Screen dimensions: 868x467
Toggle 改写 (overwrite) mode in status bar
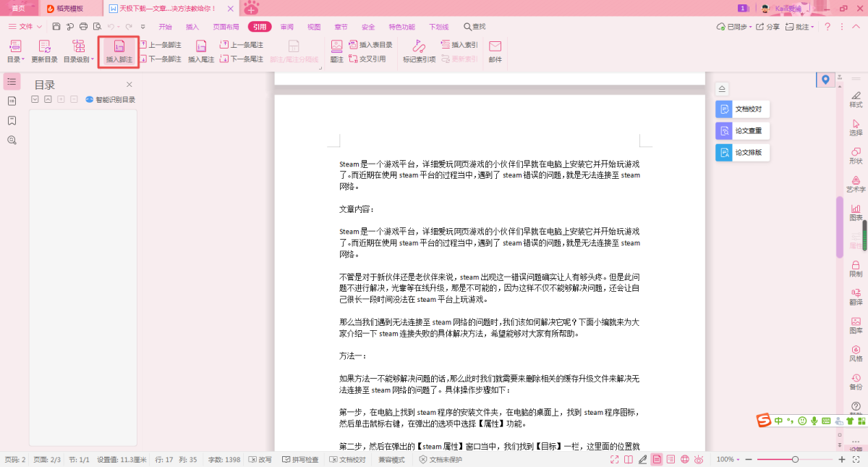tap(260, 460)
